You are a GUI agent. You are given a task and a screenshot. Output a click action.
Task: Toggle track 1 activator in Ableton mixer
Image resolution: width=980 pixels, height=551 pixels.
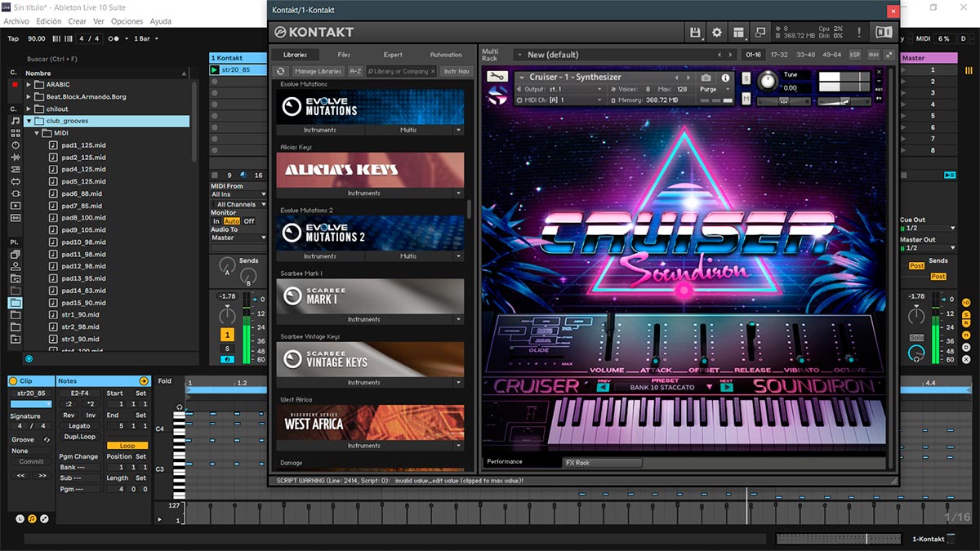click(x=227, y=335)
